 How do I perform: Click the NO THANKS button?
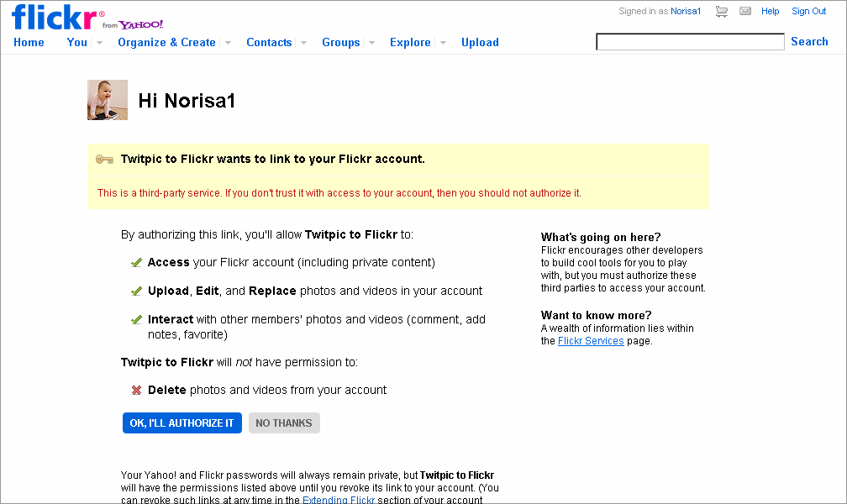coord(284,423)
